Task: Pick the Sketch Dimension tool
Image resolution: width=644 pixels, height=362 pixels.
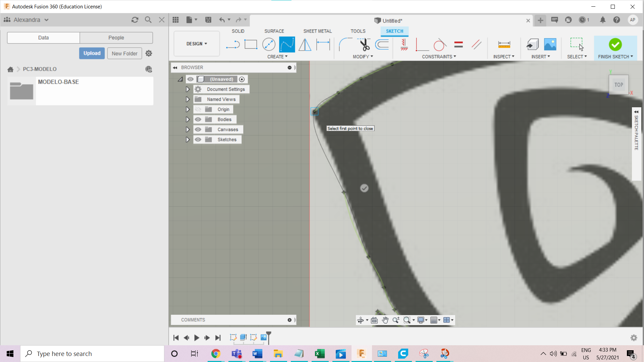Action: pyautogui.click(x=323, y=44)
